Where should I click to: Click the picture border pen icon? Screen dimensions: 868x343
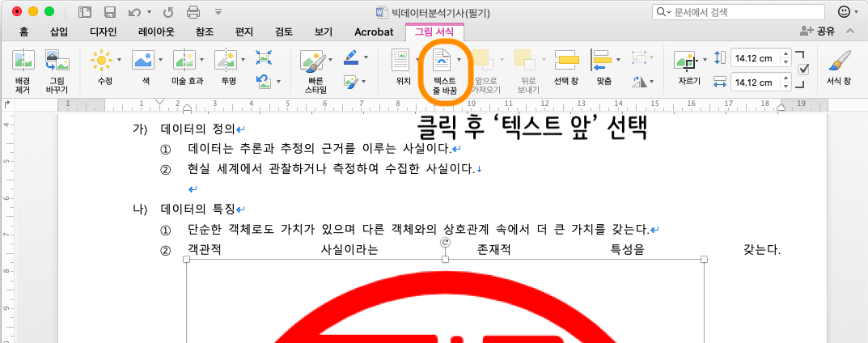350,57
